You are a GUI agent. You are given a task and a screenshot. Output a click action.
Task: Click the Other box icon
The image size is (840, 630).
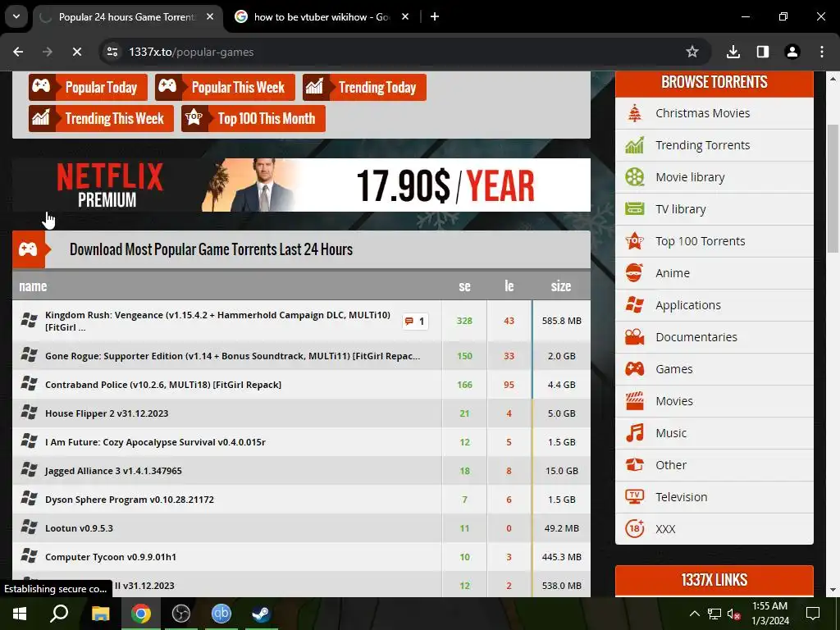pyautogui.click(x=635, y=465)
